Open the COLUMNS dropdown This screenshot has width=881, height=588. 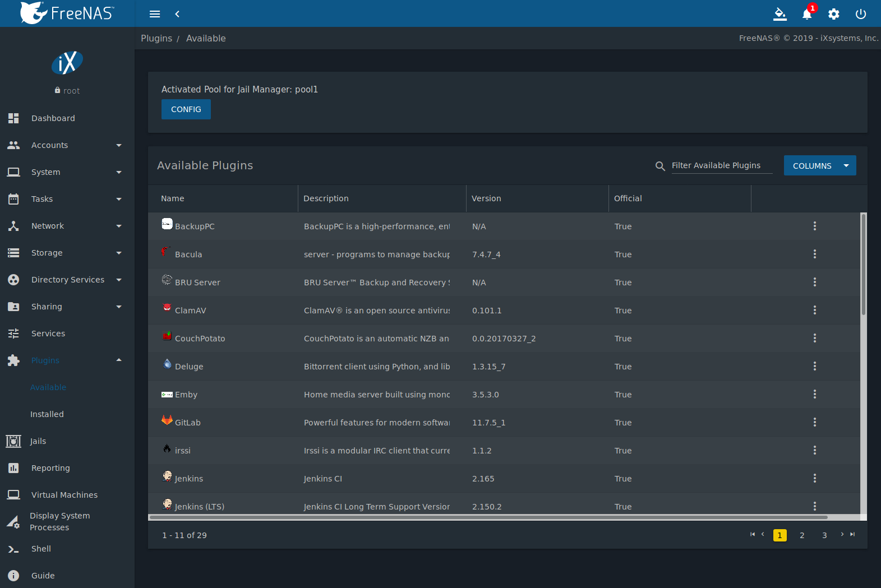(820, 165)
